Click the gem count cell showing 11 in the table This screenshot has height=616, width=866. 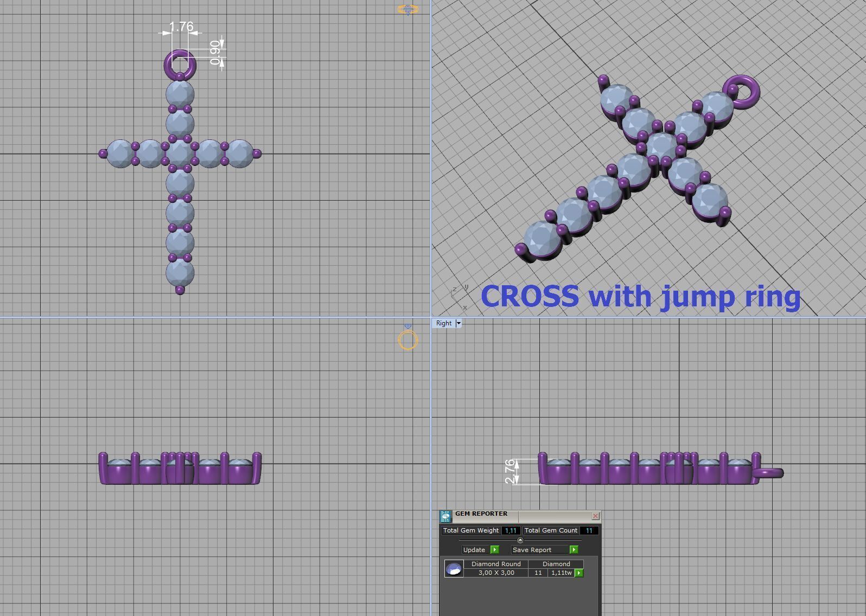538,573
